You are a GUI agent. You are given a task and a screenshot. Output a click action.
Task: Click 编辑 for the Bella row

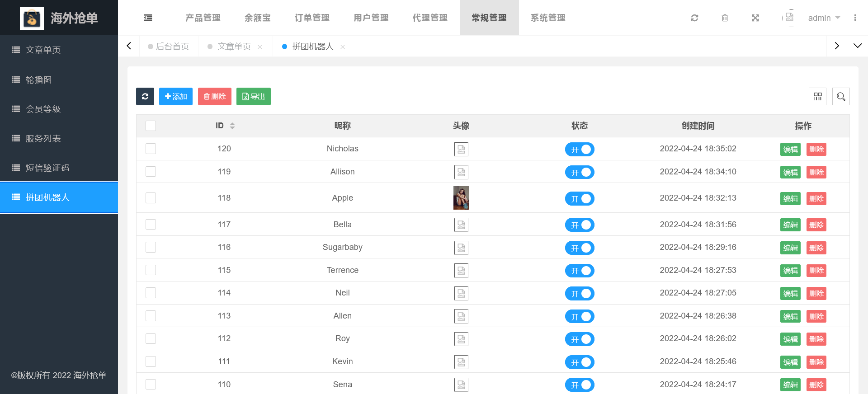(790, 225)
